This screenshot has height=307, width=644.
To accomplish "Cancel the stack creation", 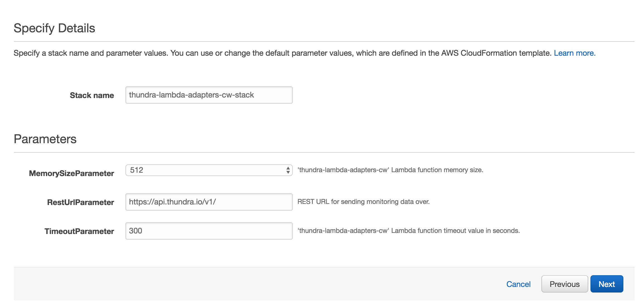I will [x=518, y=284].
